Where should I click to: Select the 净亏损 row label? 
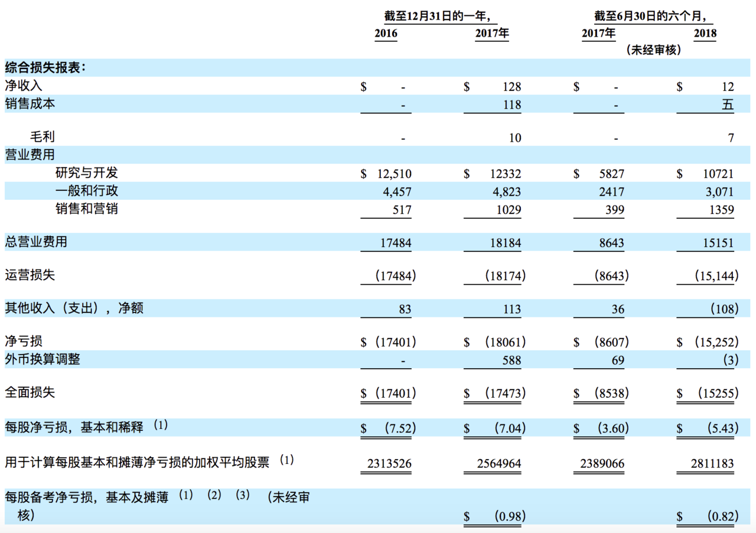tap(24, 341)
